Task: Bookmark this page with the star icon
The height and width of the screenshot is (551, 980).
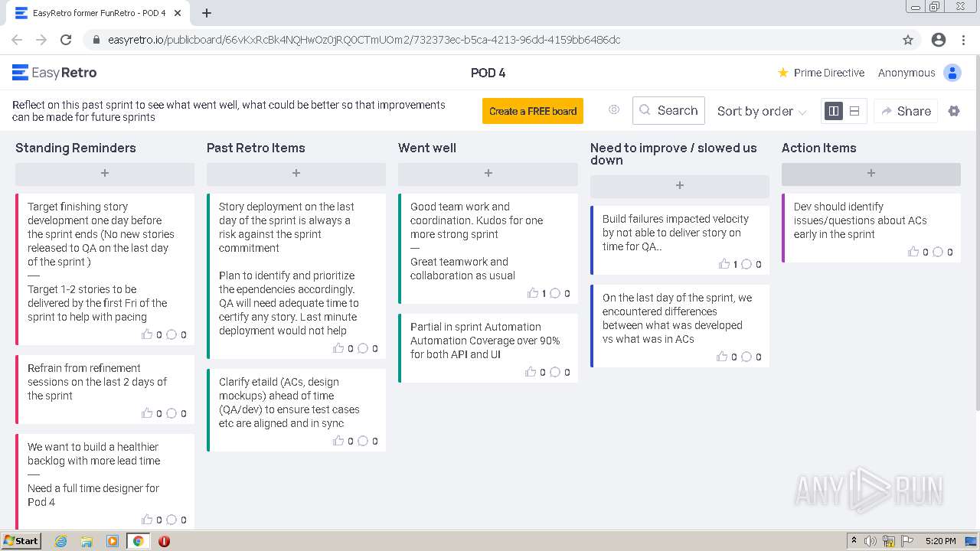Action: point(908,40)
